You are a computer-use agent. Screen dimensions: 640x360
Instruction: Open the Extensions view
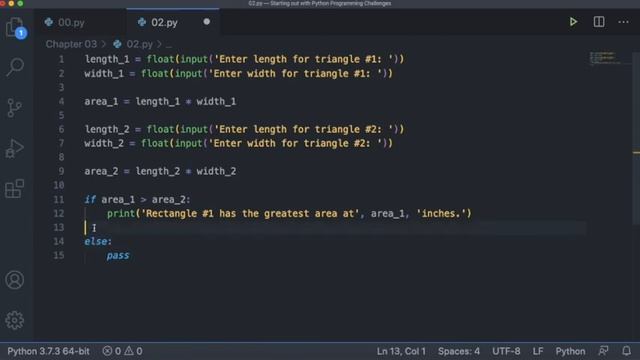15,189
